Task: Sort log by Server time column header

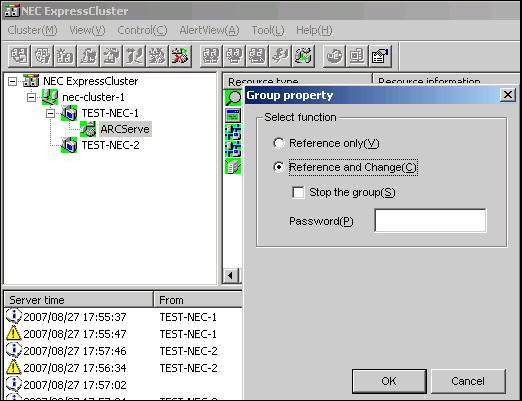Action: [x=79, y=300]
